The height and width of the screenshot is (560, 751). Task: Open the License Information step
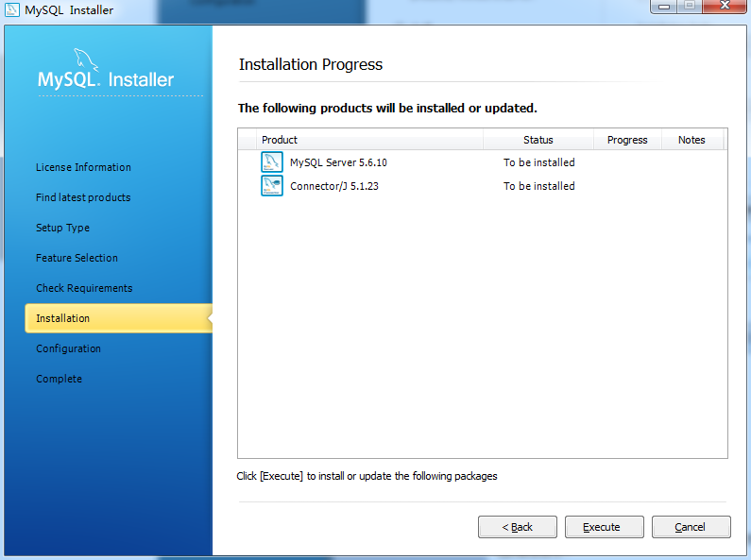[x=83, y=167]
